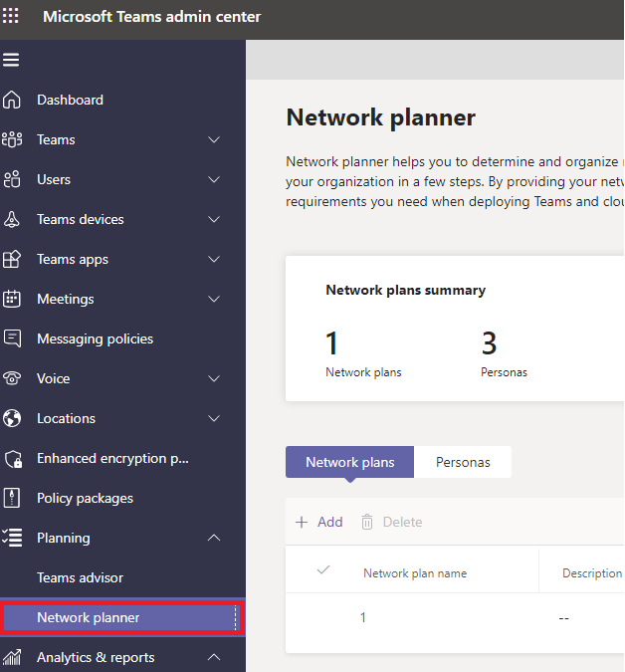The width and height of the screenshot is (625, 672).
Task: Click Microsoft Teams admin center title
Action: tap(151, 17)
